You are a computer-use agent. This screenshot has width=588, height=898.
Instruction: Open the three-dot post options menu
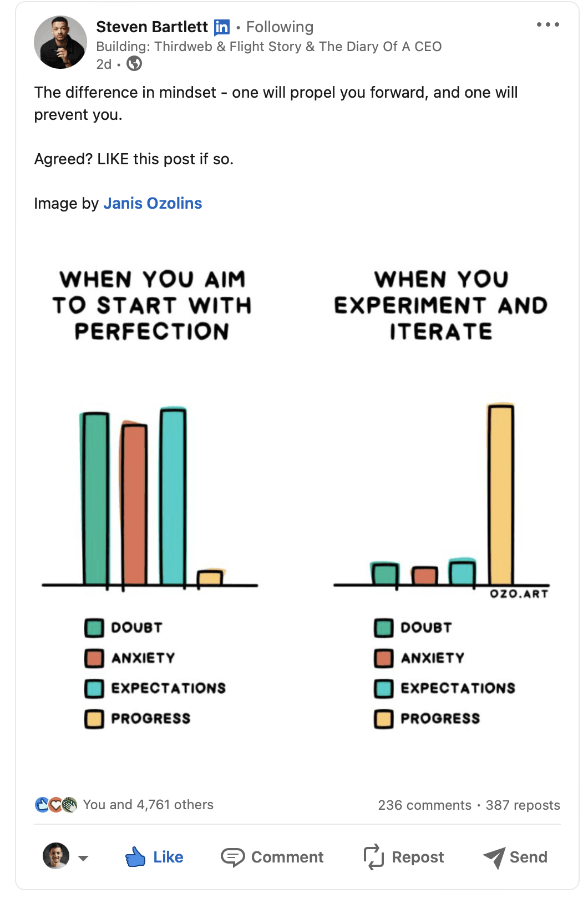point(548,24)
